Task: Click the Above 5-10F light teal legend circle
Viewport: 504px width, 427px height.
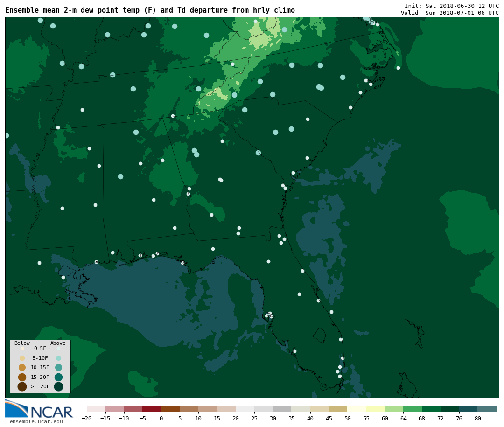Action: point(58,358)
